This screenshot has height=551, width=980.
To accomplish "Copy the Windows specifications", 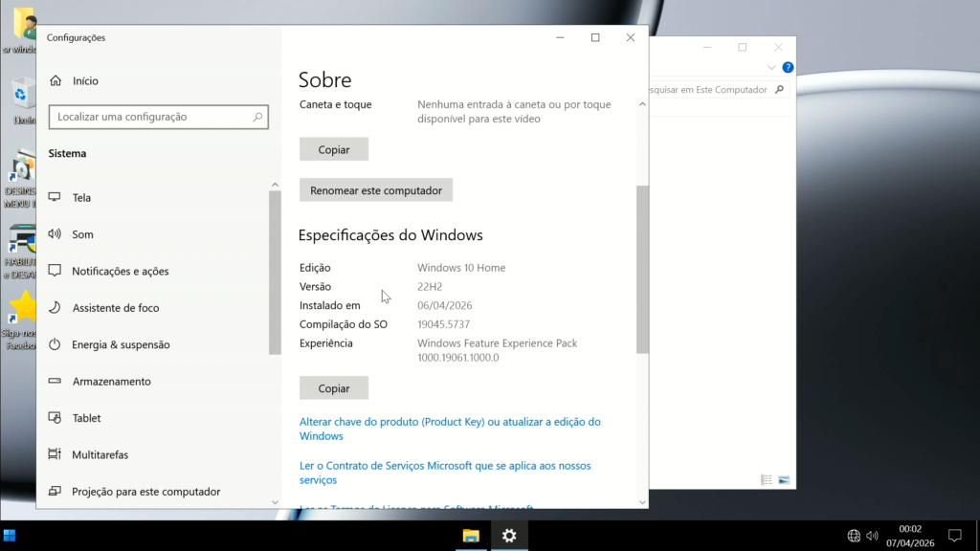I will click(x=333, y=388).
